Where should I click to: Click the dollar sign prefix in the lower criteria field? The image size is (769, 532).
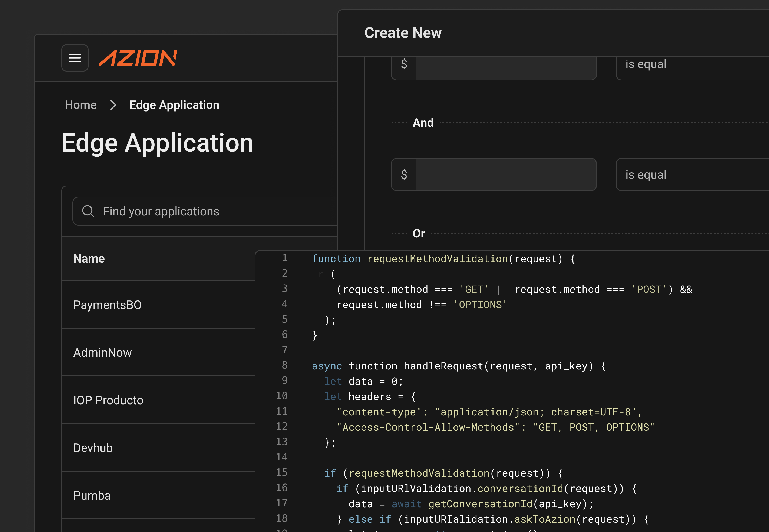[x=404, y=174]
